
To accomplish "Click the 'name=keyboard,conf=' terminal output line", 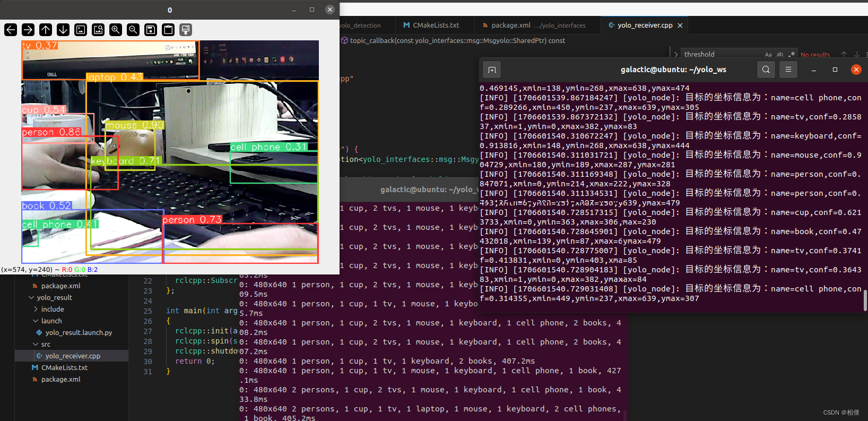I will (x=671, y=136).
